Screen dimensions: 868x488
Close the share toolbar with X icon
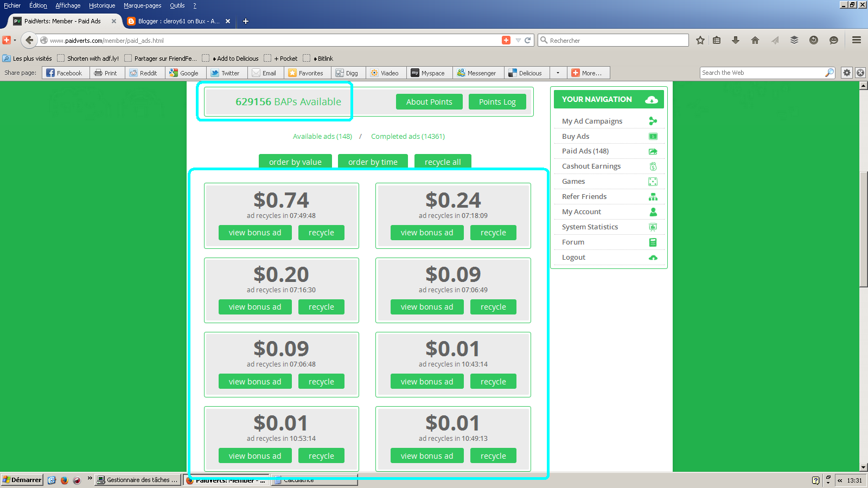tap(860, 73)
